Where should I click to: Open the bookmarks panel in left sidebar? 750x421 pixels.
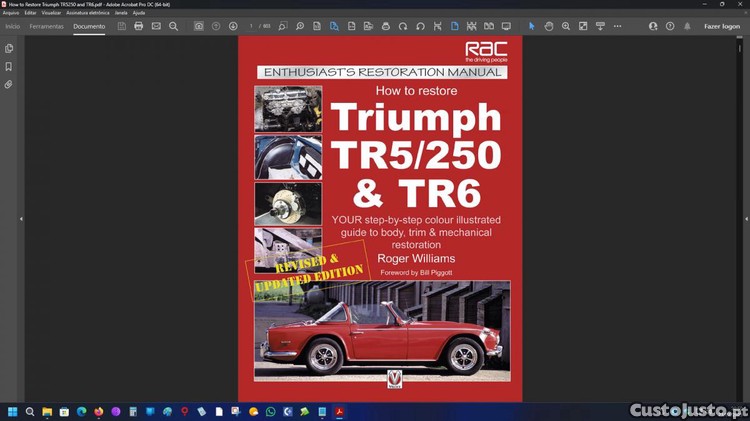(9, 66)
